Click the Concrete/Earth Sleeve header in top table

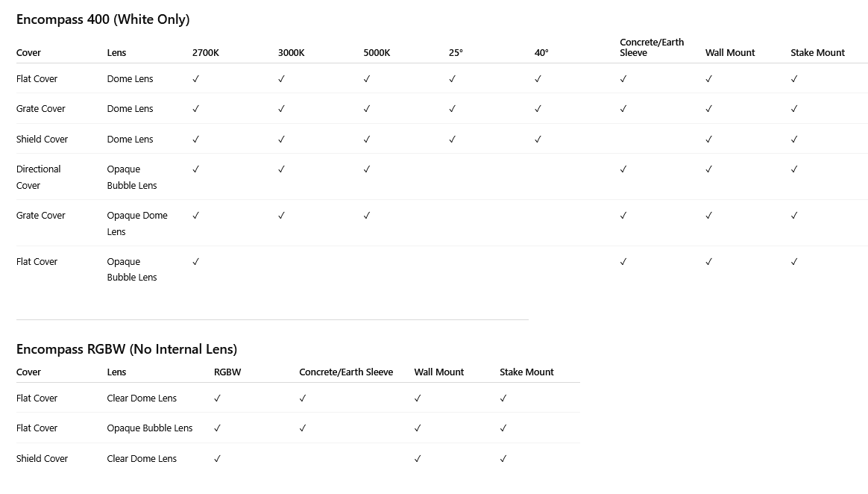pyautogui.click(x=652, y=47)
